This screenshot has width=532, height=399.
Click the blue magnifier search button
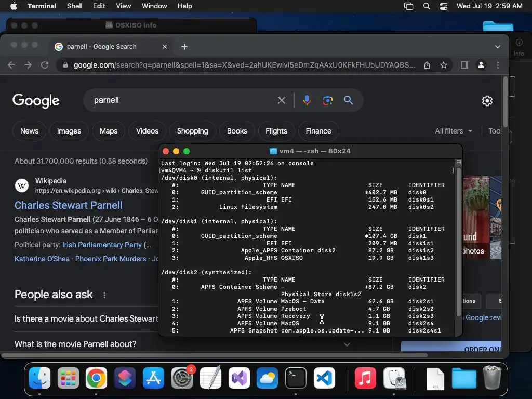(x=348, y=100)
